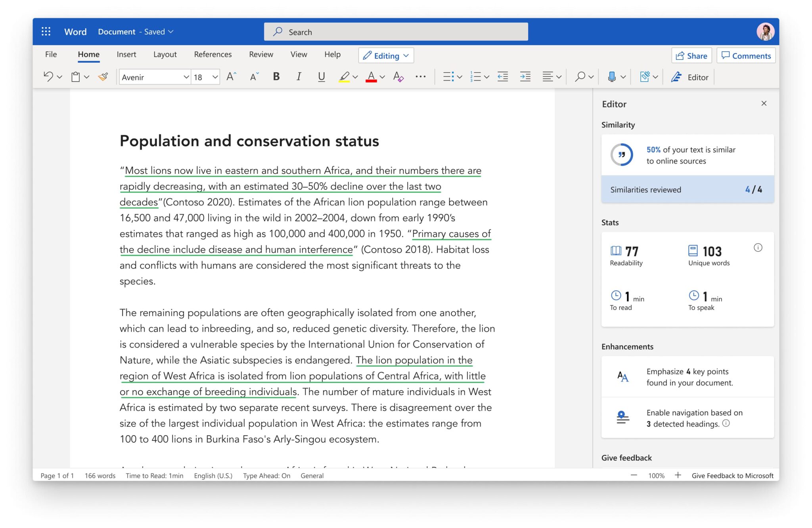Click Give Feedback to Microsoft link
The width and height of the screenshot is (812, 528).
732,475
